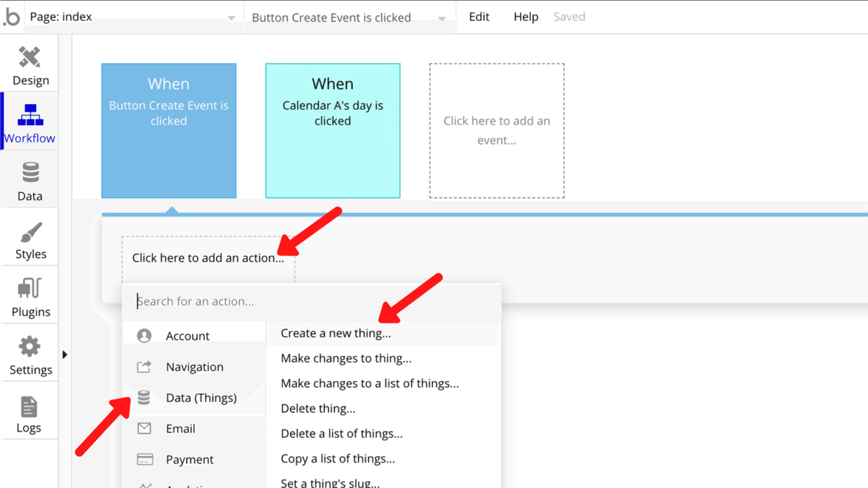The height and width of the screenshot is (488, 868).
Task: Select Make changes to a list of things
Action: 383,384
